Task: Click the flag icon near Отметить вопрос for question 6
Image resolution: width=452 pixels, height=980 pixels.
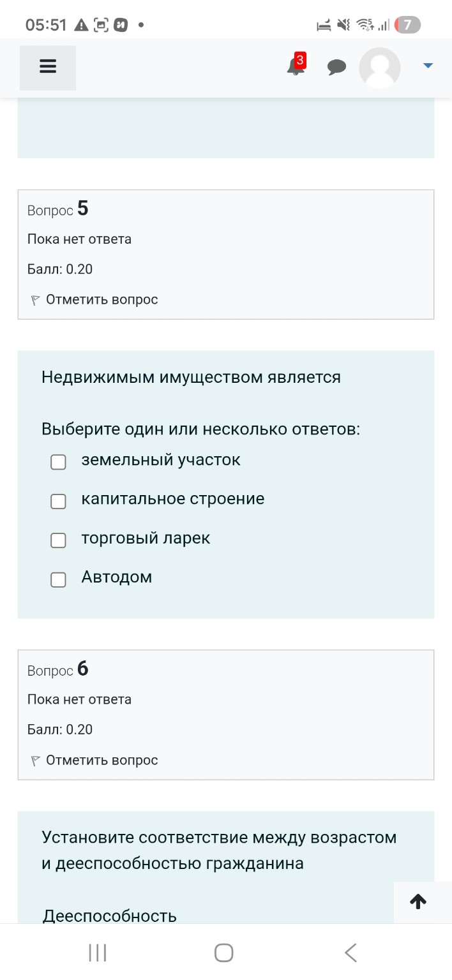Action: [34, 759]
